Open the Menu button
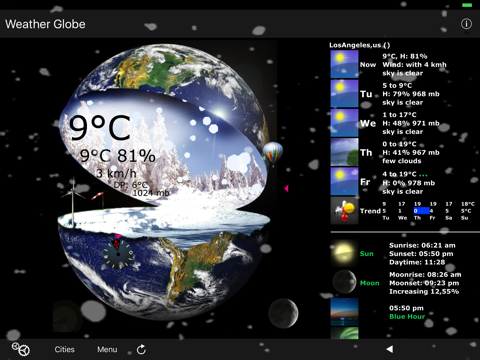 pyautogui.click(x=107, y=349)
